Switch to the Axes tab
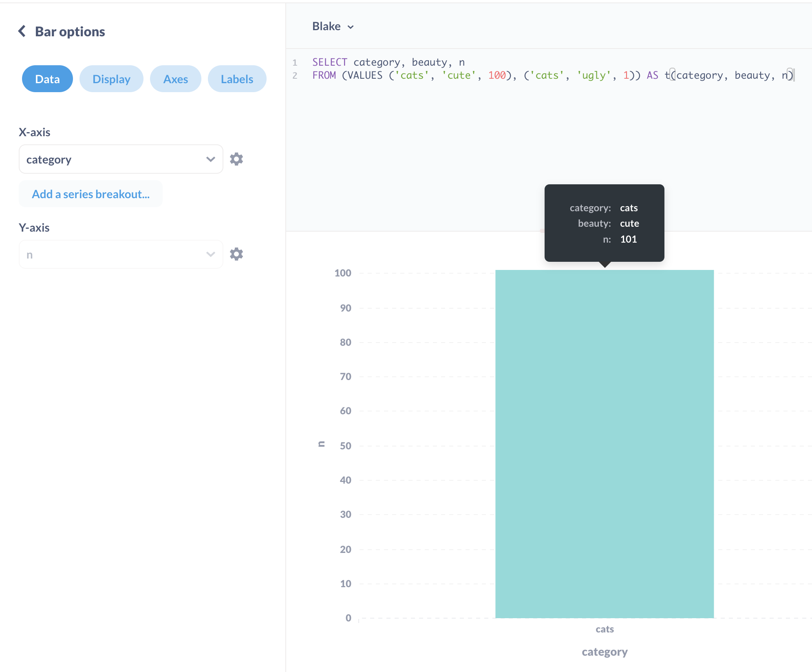 pos(175,79)
